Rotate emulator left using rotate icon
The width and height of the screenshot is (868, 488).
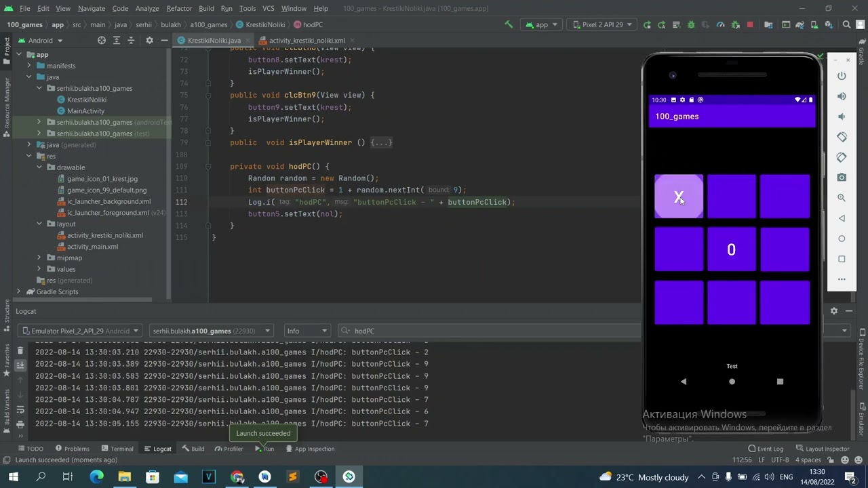842,137
